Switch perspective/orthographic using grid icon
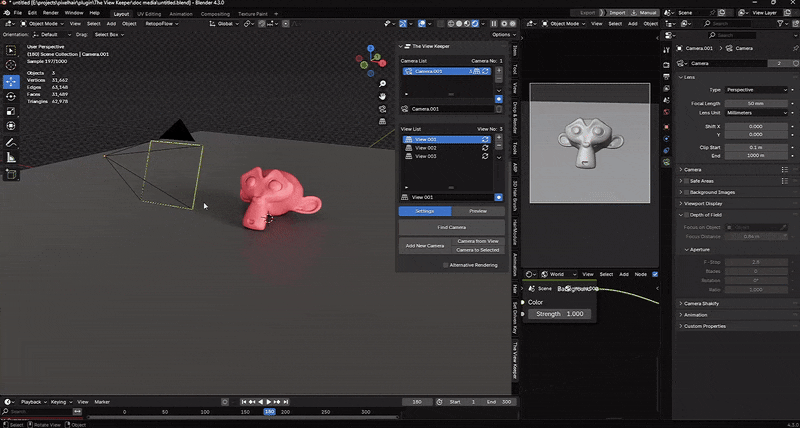The height and width of the screenshot is (428, 800). [x=382, y=121]
